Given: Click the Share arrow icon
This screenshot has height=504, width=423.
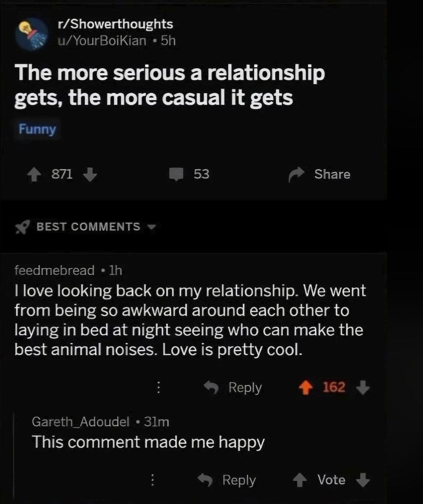Looking at the screenshot, I should [296, 174].
